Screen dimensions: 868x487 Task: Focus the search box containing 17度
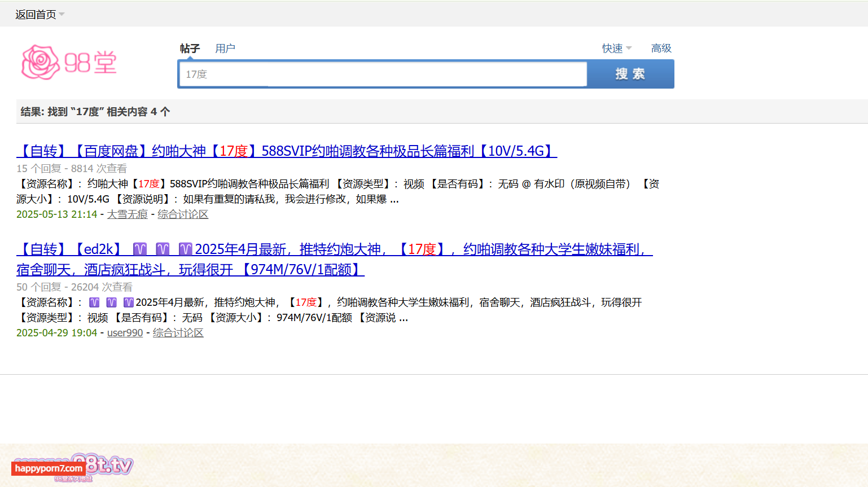tap(382, 74)
